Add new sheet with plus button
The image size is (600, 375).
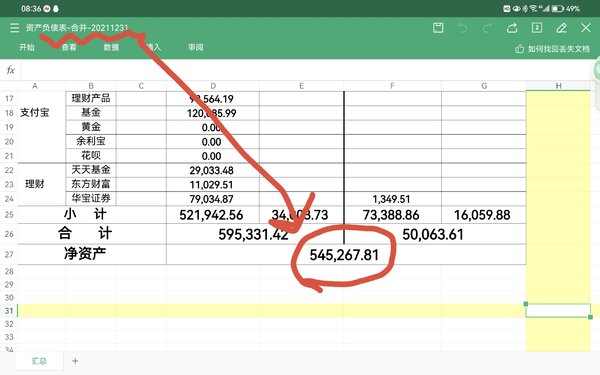click(x=75, y=361)
